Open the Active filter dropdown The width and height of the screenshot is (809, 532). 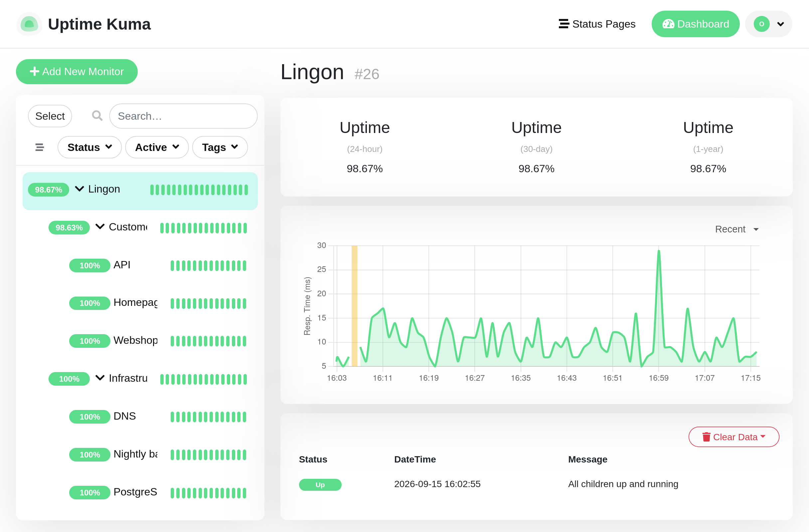157,147
